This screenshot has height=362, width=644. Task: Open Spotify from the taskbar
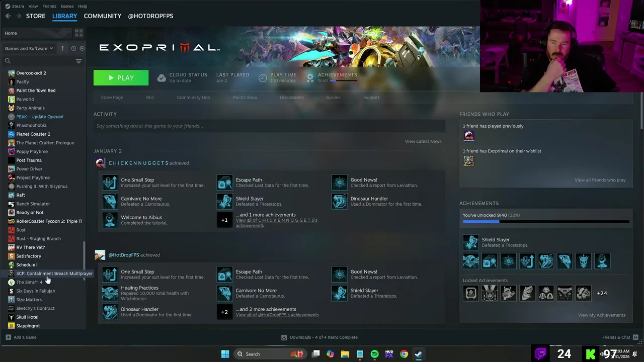[374, 354]
